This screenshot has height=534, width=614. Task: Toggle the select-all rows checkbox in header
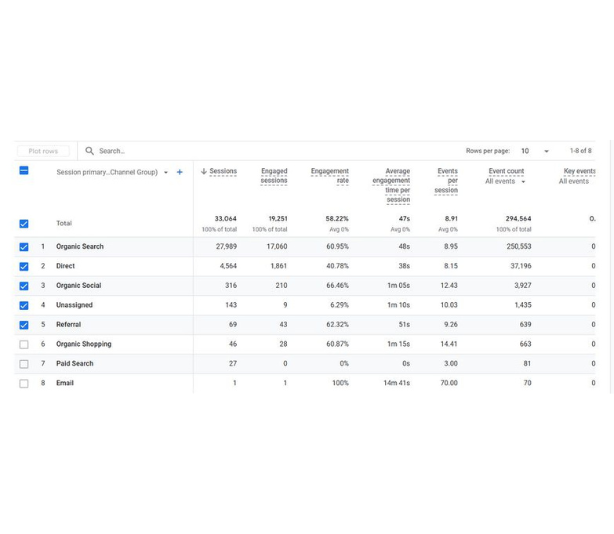[x=24, y=171]
